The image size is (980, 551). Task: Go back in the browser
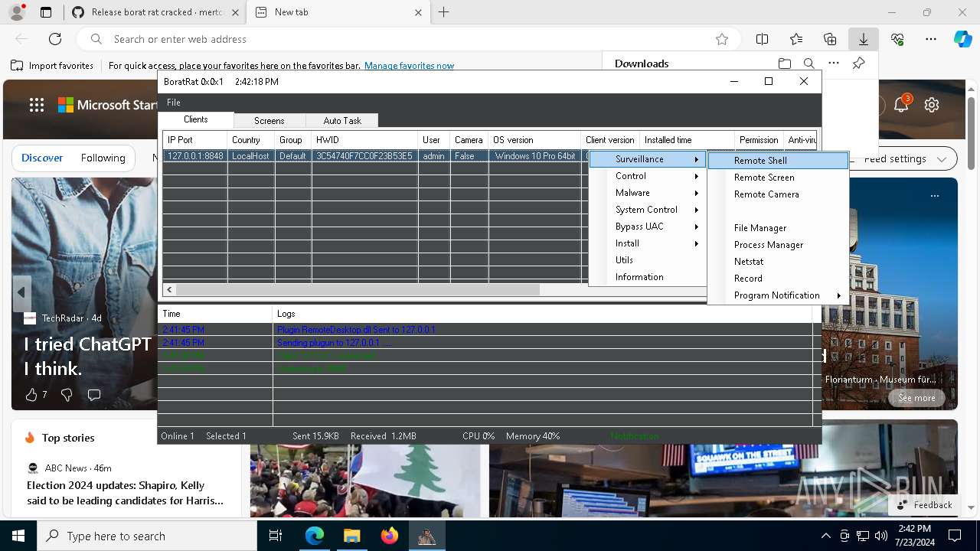point(21,39)
